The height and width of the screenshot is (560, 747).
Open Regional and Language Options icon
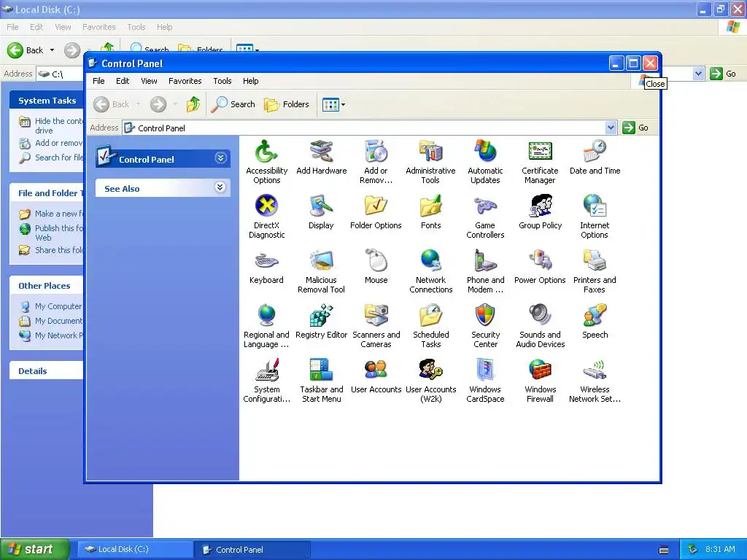click(x=266, y=316)
